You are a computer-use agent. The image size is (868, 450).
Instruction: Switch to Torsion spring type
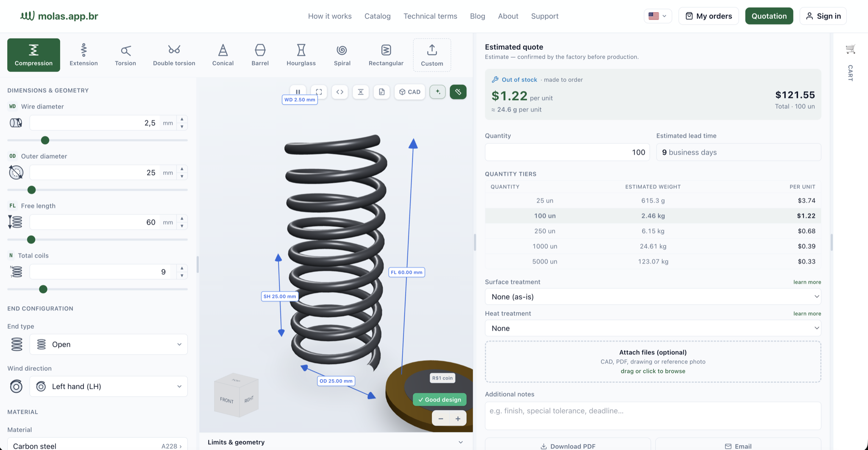[x=125, y=55]
